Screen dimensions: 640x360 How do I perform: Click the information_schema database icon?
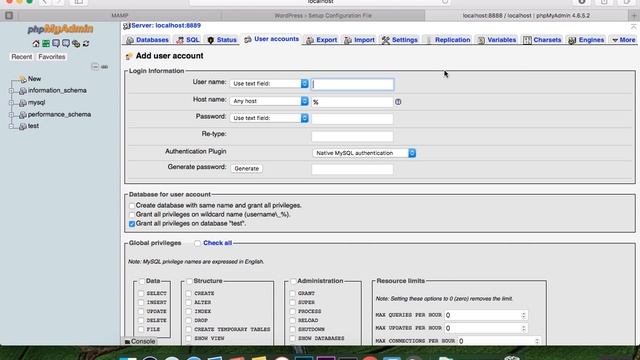pos(23,91)
